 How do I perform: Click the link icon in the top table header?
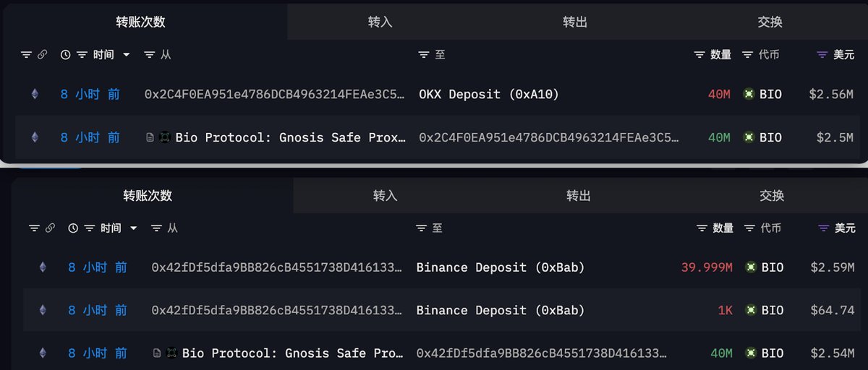43,55
